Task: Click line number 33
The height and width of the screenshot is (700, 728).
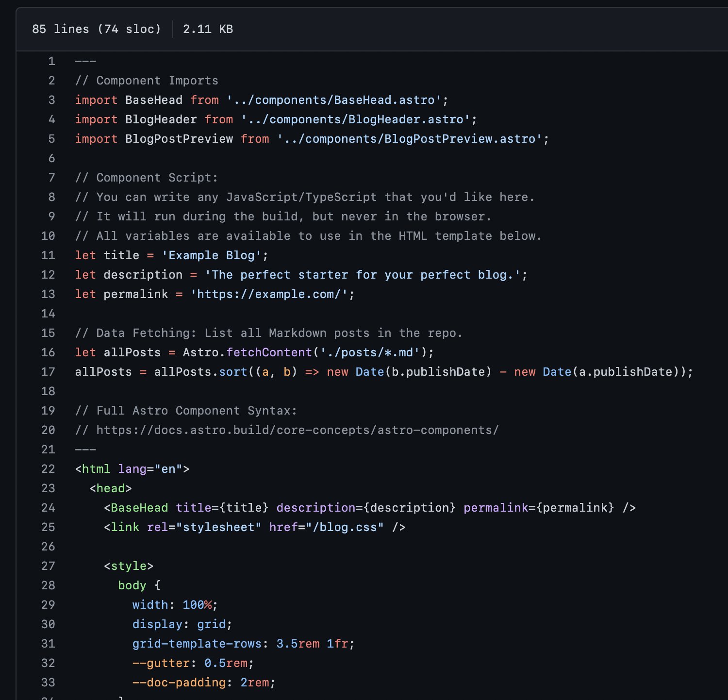Action: 48,683
